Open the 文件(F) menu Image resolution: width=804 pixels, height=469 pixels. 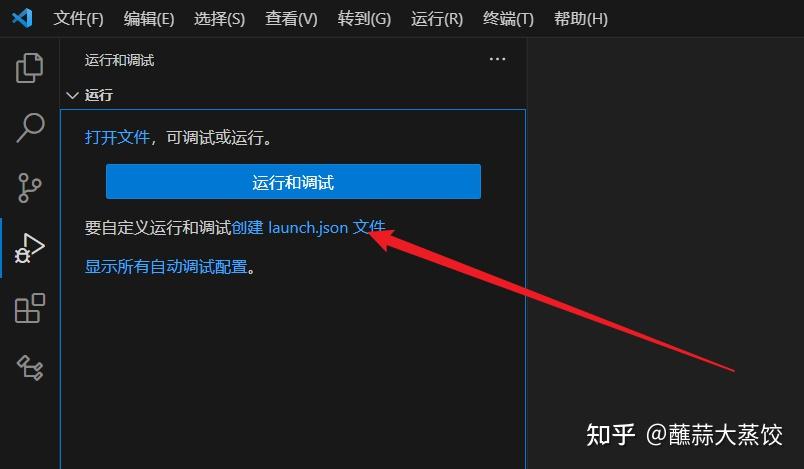[x=78, y=19]
